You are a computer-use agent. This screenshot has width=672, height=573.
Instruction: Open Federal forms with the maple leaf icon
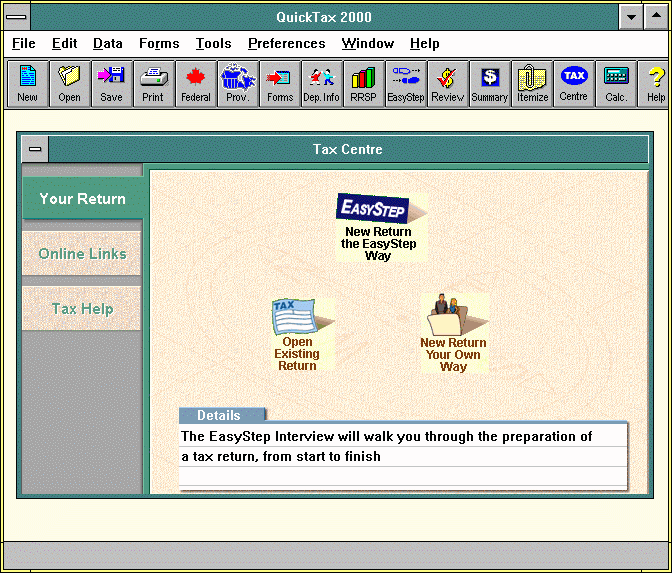click(195, 84)
